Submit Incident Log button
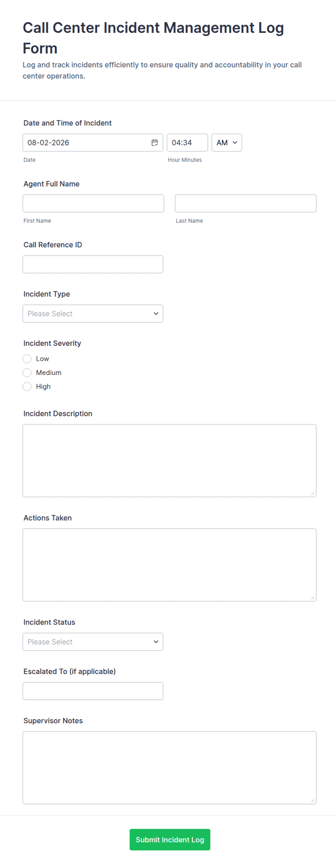 click(170, 839)
